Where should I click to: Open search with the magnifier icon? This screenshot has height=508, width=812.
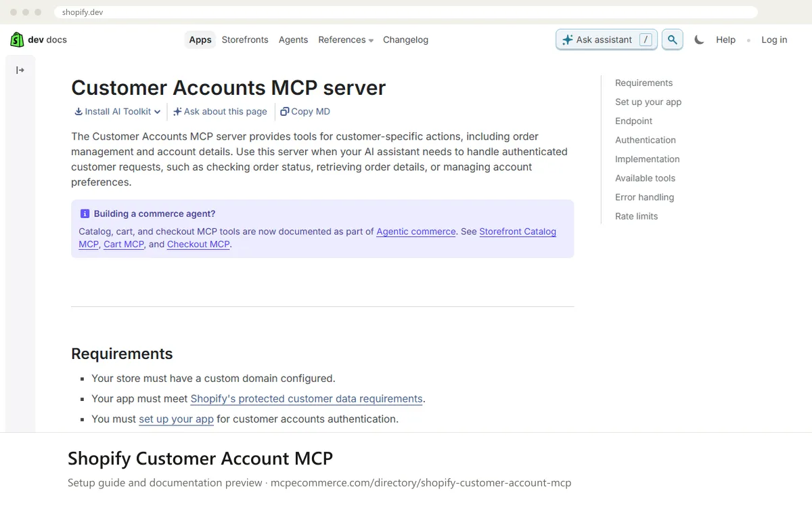pyautogui.click(x=672, y=40)
